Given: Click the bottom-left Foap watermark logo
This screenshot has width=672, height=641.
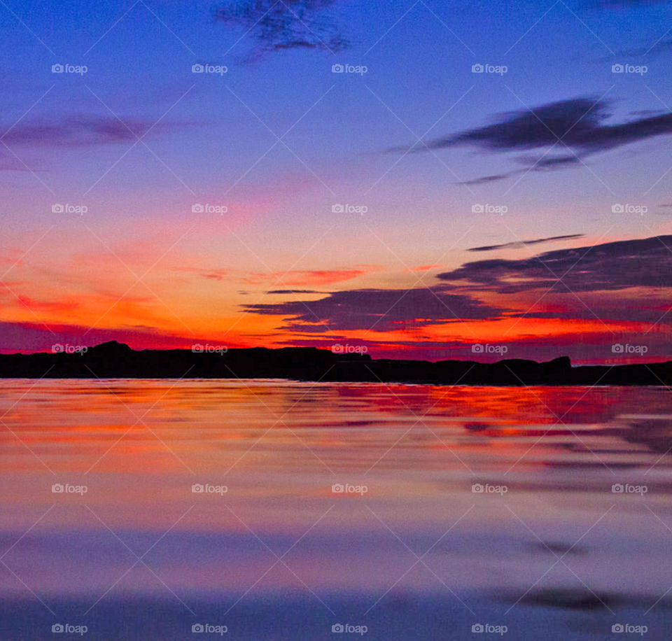Looking at the screenshot, I should coord(69,629).
